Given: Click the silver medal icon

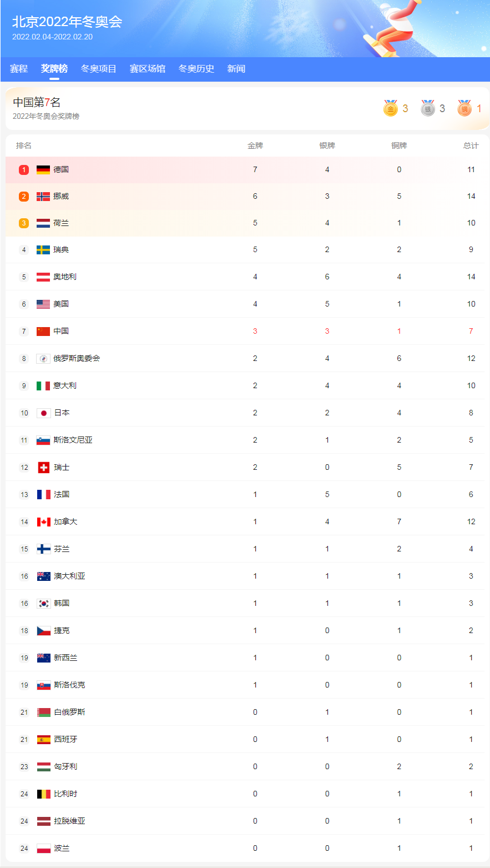Looking at the screenshot, I should pyautogui.click(x=428, y=108).
